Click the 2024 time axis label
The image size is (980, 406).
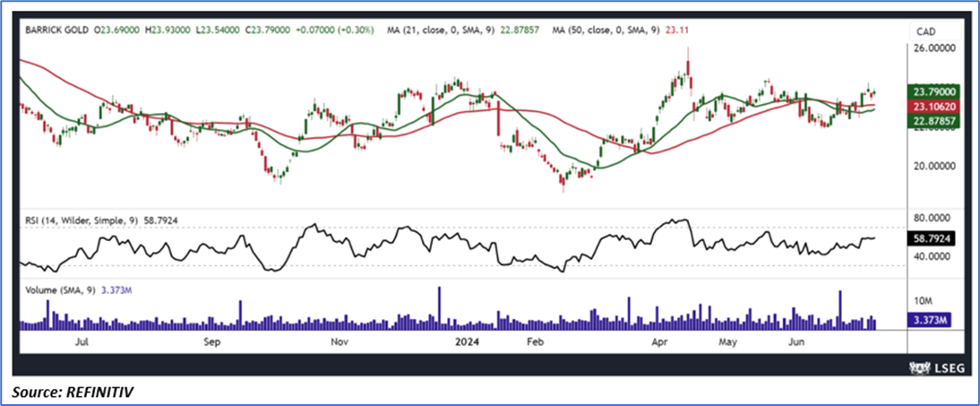[x=466, y=342]
